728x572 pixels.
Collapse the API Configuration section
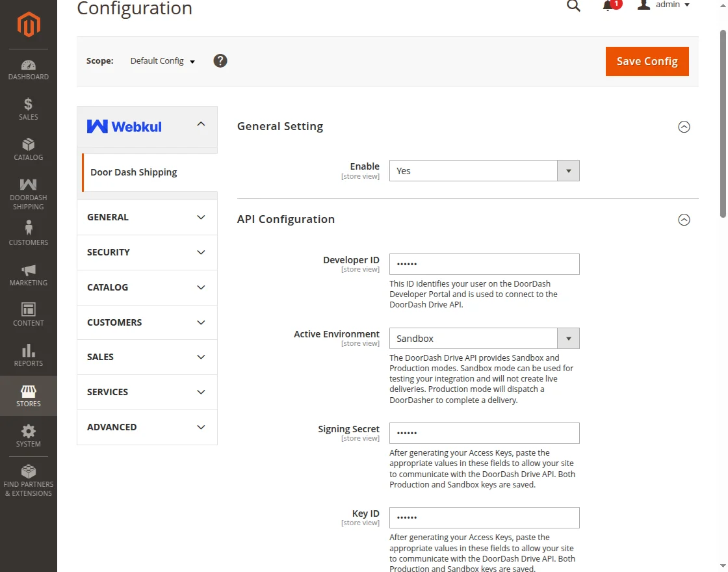[x=684, y=220]
